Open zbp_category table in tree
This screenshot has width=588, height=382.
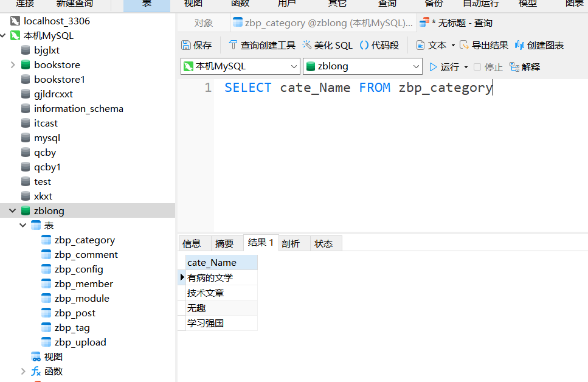pos(85,240)
